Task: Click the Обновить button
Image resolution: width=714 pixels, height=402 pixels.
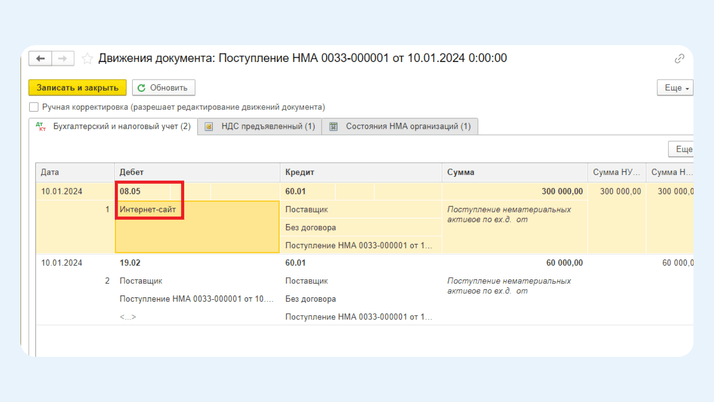Action: coord(163,87)
